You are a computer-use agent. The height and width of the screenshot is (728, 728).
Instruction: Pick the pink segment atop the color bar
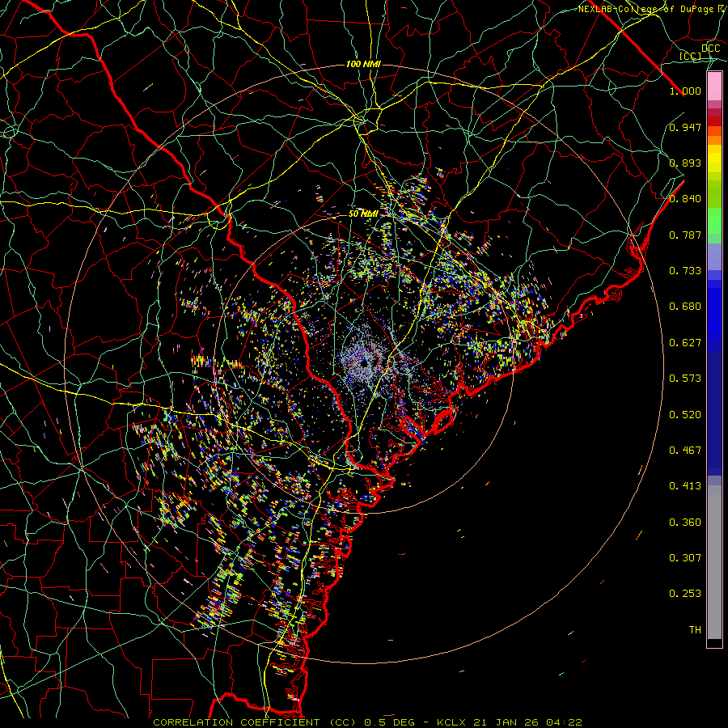714,87
